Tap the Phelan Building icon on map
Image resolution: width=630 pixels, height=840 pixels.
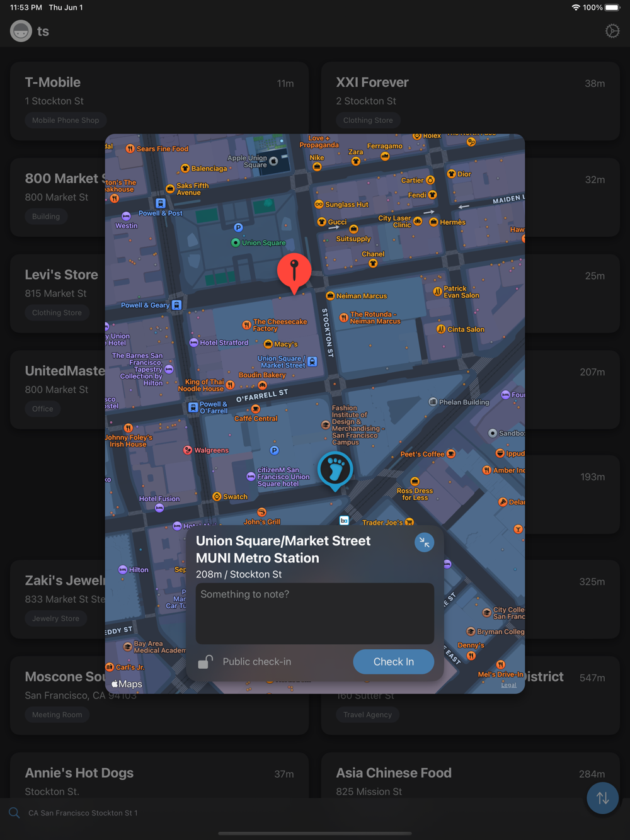click(x=433, y=402)
